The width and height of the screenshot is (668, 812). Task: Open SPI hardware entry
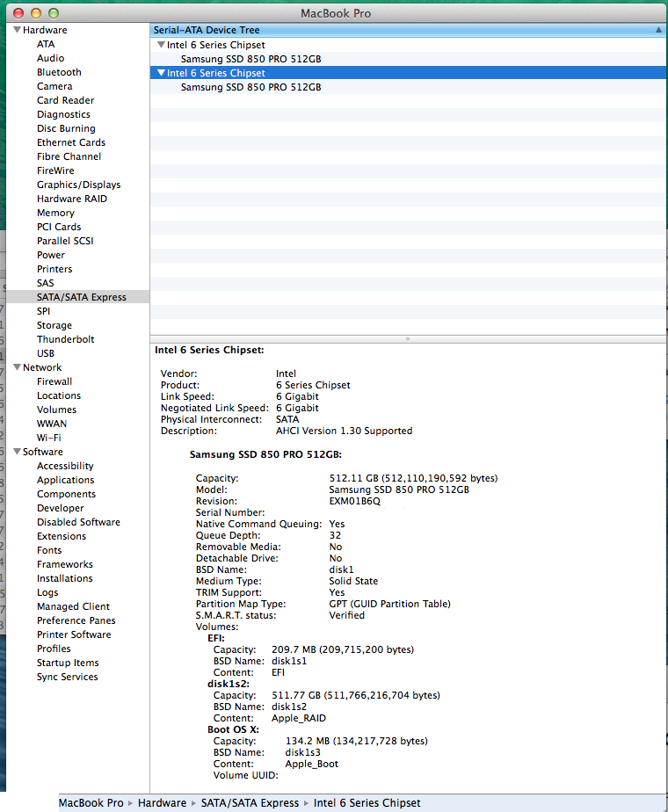click(43, 311)
